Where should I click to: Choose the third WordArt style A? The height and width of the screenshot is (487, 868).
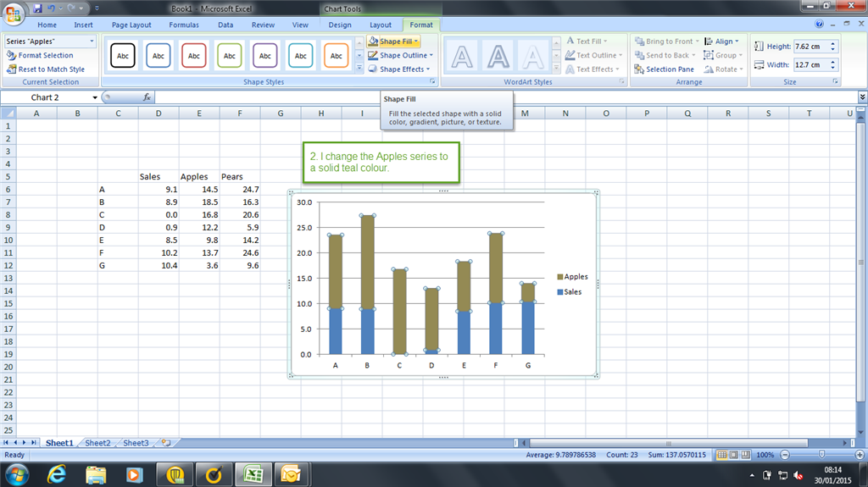click(534, 57)
